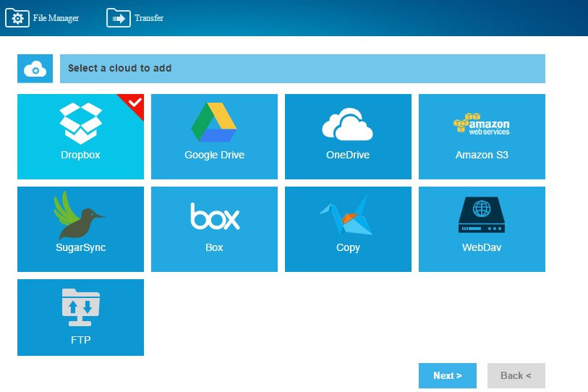Screen dimensions: 588x392
Task: Choose the SugarSync hummingbird tile
Action: coord(80,229)
